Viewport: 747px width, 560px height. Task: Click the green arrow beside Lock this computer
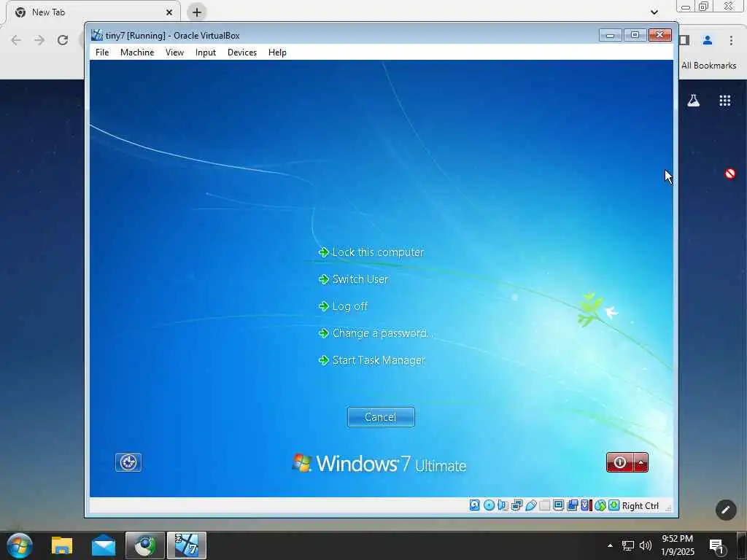[x=323, y=252]
